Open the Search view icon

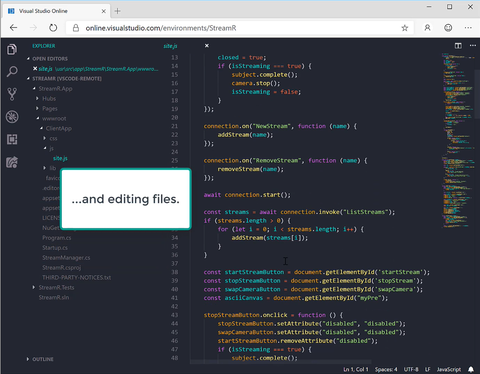click(x=12, y=71)
